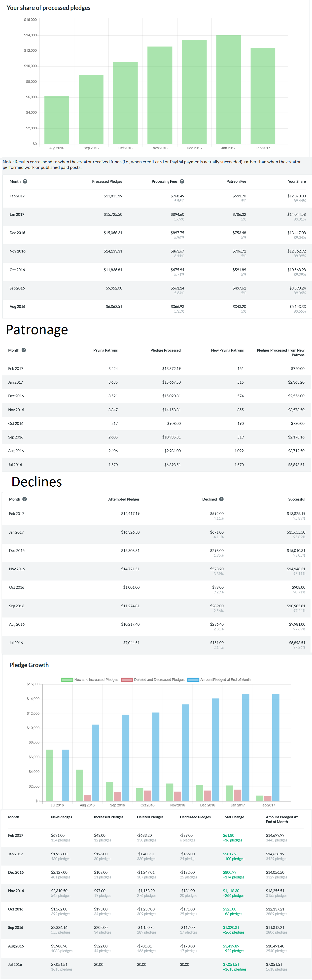
Task: Click Feb 2017 green total change $61.80
Action: click(229, 835)
